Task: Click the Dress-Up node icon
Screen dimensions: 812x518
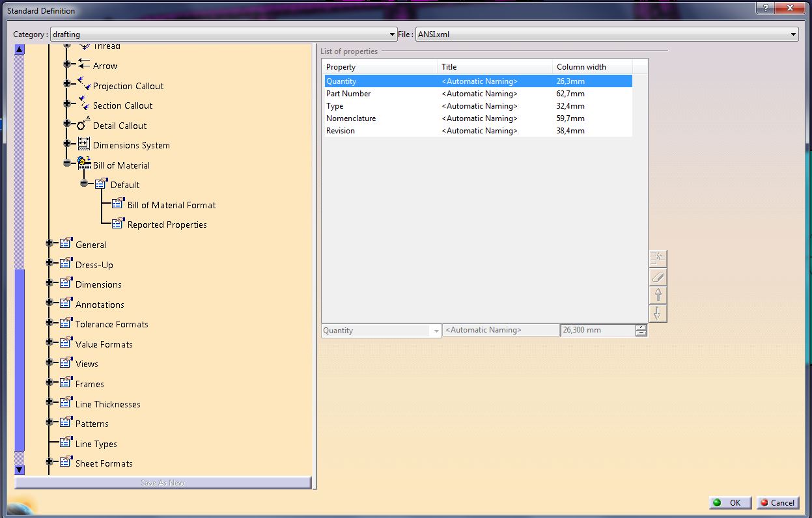Action: 66,263
